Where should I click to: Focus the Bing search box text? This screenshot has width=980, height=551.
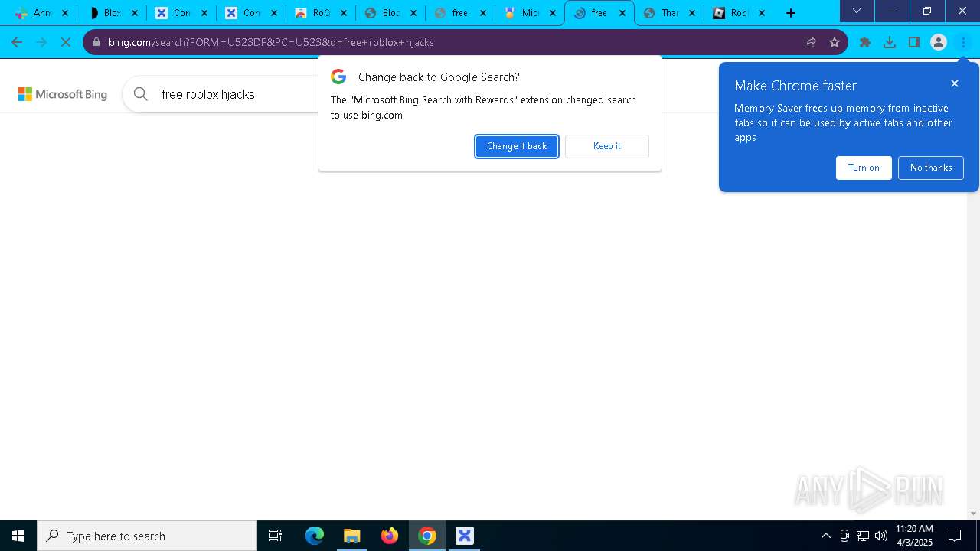point(208,94)
